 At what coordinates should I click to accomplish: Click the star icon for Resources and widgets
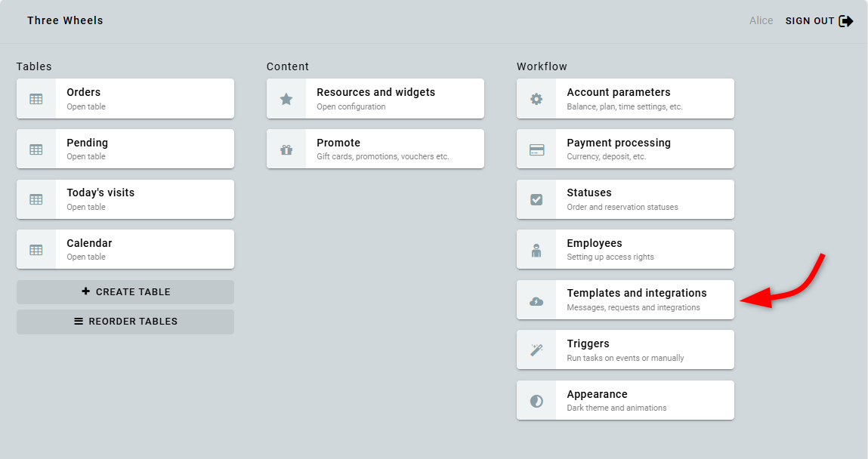point(286,99)
